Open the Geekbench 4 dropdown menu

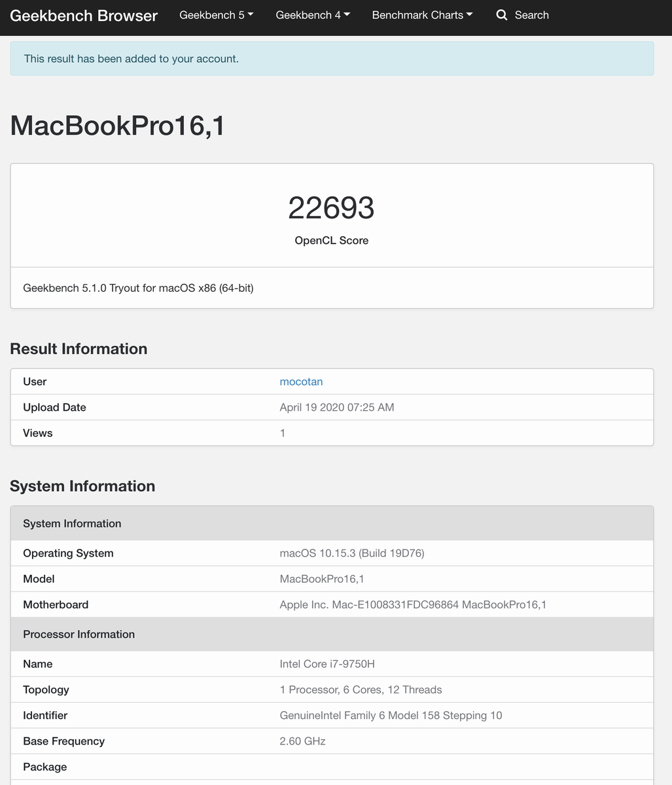(x=313, y=15)
